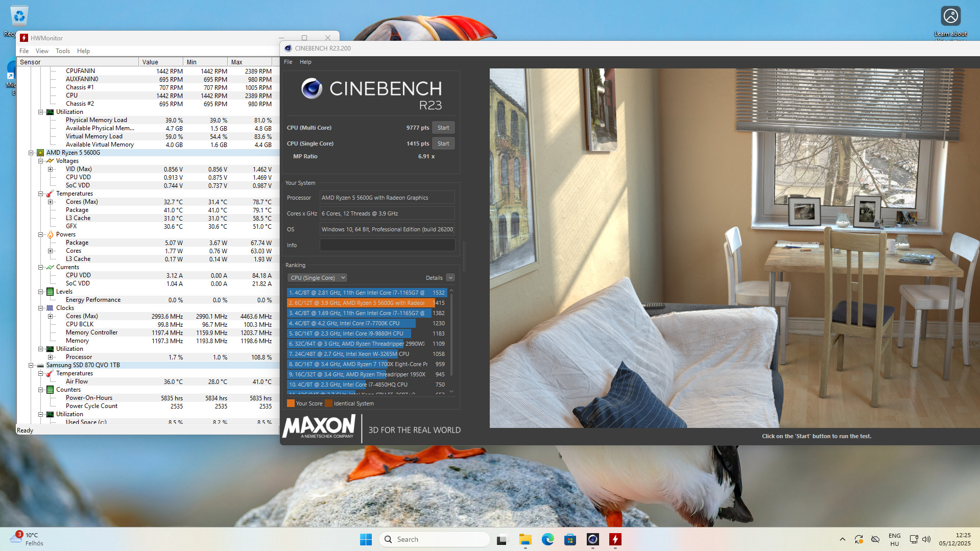The height and width of the screenshot is (551, 980).
Task: Click the Powers flame icon
Action: pos(50,234)
